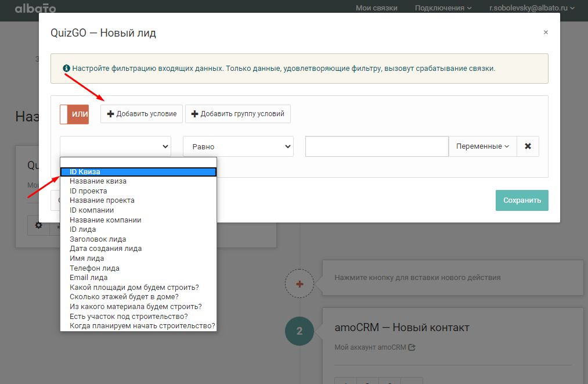Expand the Переменные dropdown
Viewport: 588px width, 384px height.
(482, 146)
